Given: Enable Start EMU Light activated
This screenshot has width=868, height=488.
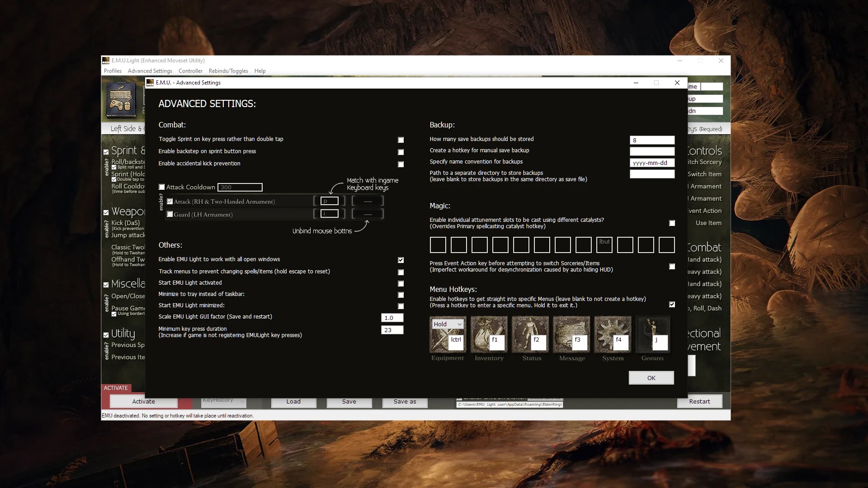Looking at the screenshot, I should coord(401,284).
